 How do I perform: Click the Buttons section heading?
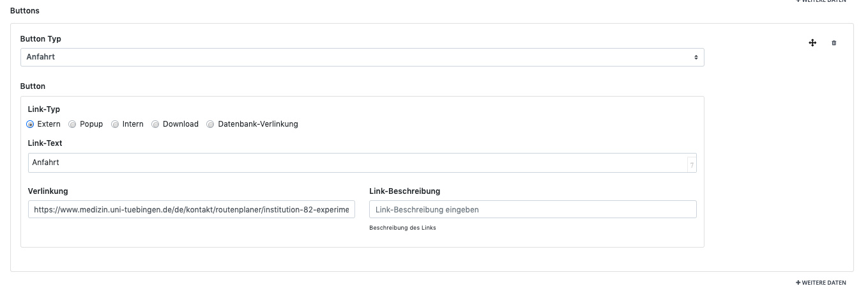coord(24,11)
